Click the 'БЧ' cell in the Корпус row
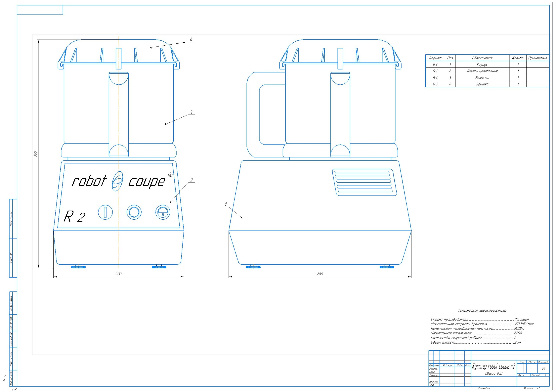 435,65
